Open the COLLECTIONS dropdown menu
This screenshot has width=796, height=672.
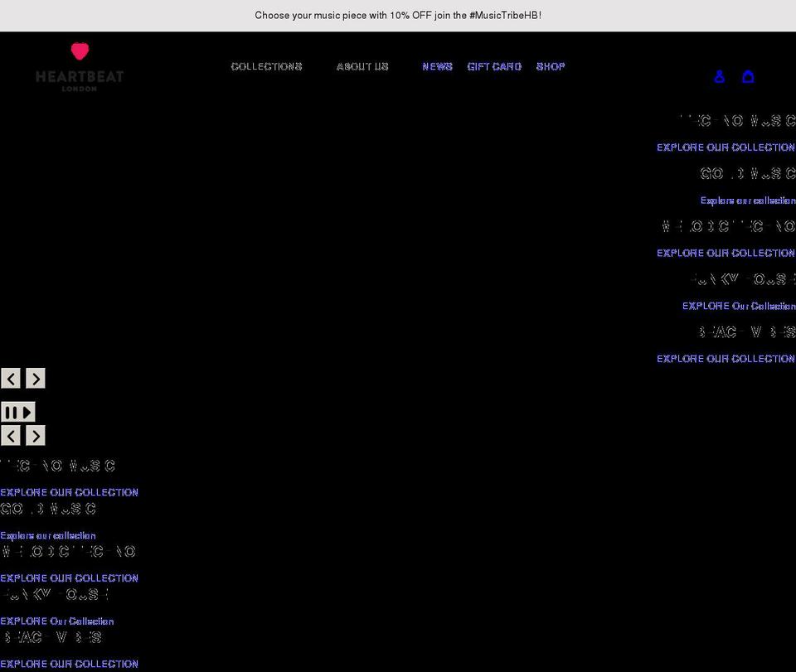pyautogui.click(x=266, y=66)
